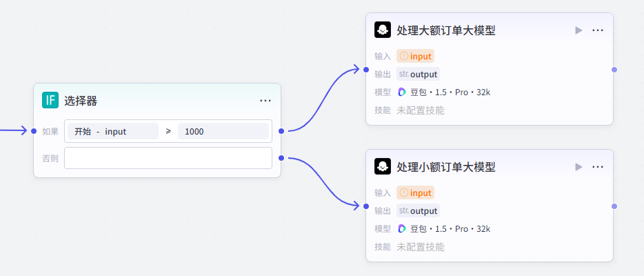
Task: Click the 处理大额订单大模型 node avatar icon
Action: click(x=382, y=30)
